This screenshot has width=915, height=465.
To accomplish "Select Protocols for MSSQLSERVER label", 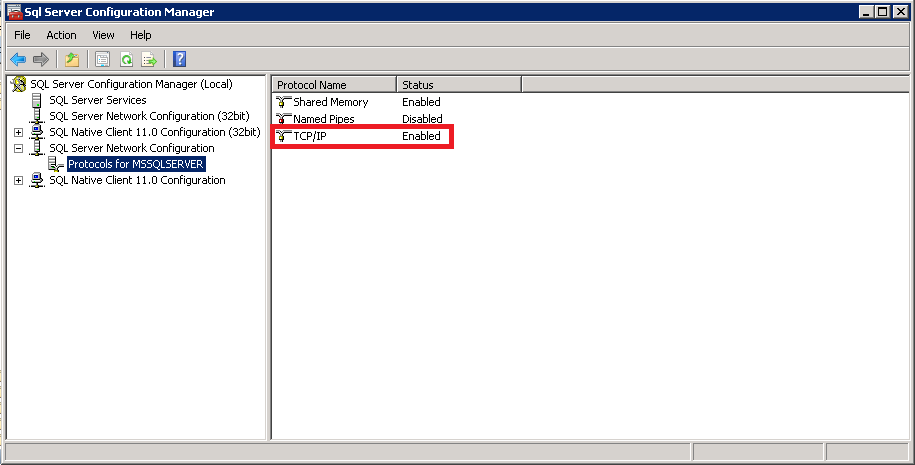I will pyautogui.click(x=136, y=165).
